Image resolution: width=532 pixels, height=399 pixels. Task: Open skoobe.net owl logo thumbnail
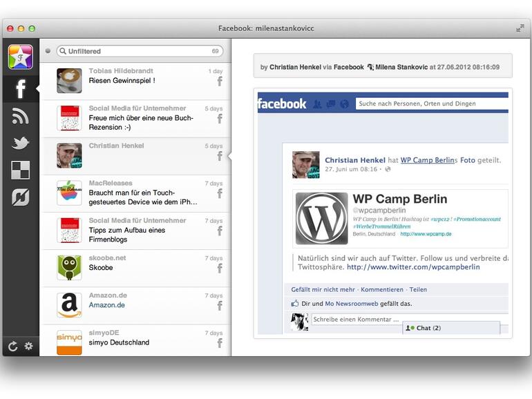(x=69, y=268)
